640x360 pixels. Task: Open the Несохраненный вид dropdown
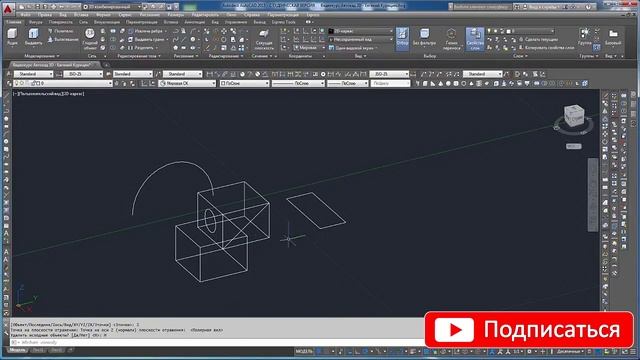(361, 40)
